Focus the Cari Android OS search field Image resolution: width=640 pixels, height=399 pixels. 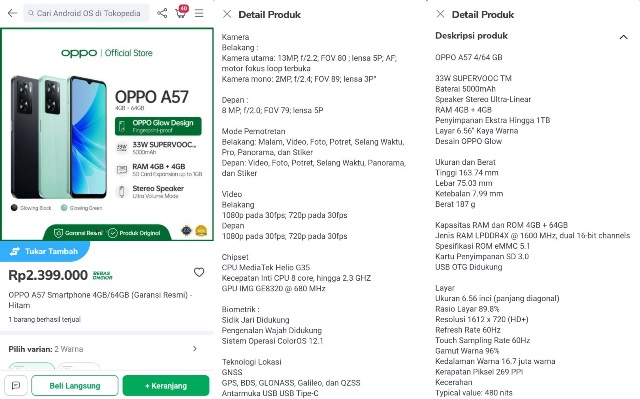pos(86,13)
